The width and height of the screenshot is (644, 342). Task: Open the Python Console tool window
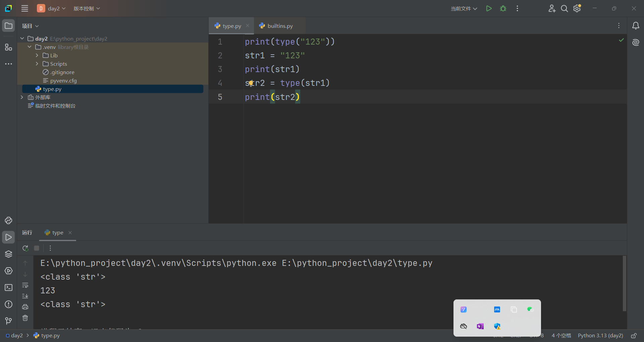coord(8,221)
